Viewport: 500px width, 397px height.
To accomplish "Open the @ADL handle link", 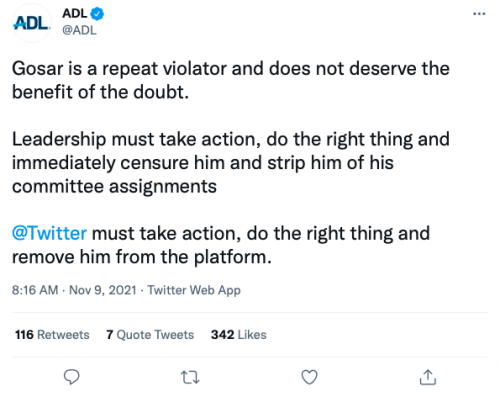I will [x=79, y=30].
